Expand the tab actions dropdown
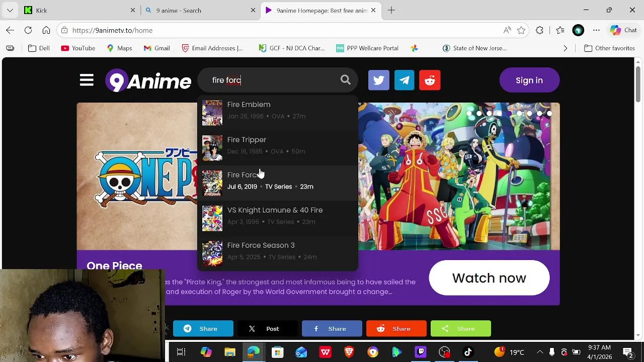This screenshot has width=644, height=362. tap(10, 10)
